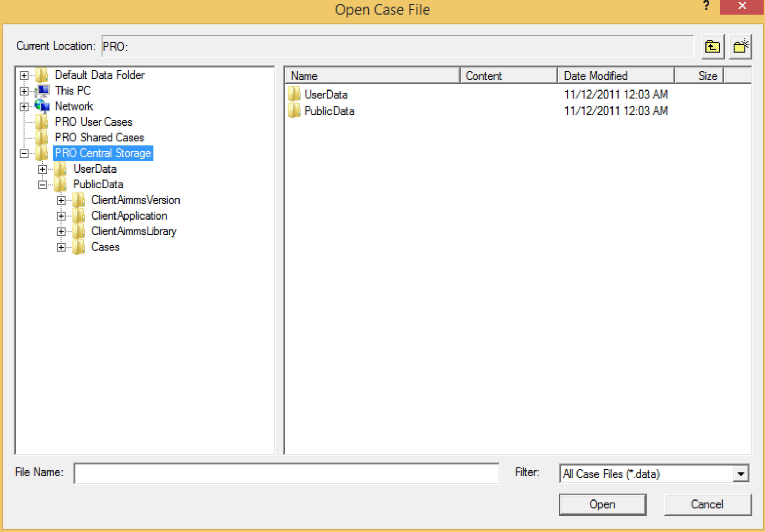Select Default Data Folder in tree
The height and width of the screenshot is (532, 765).
point(100,75)
